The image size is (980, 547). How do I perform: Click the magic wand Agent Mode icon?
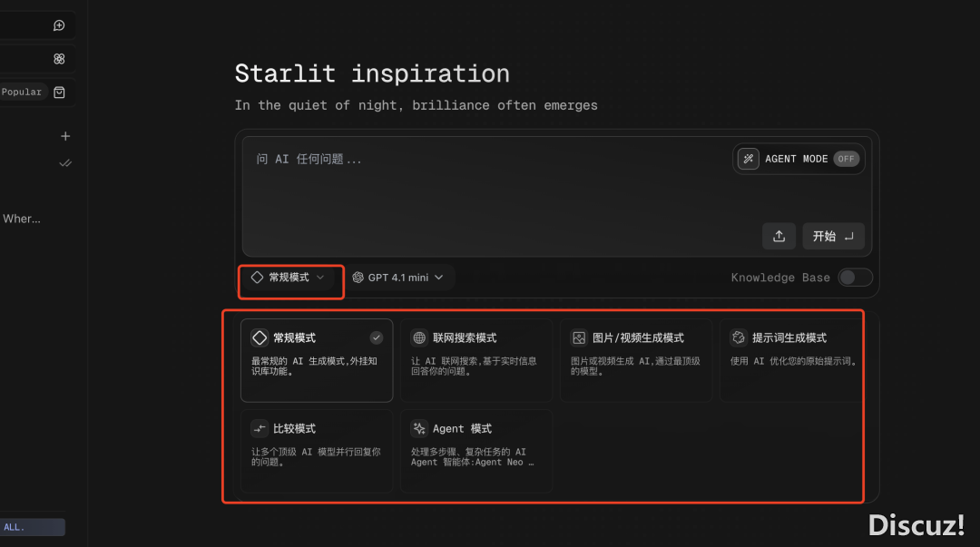748,159
